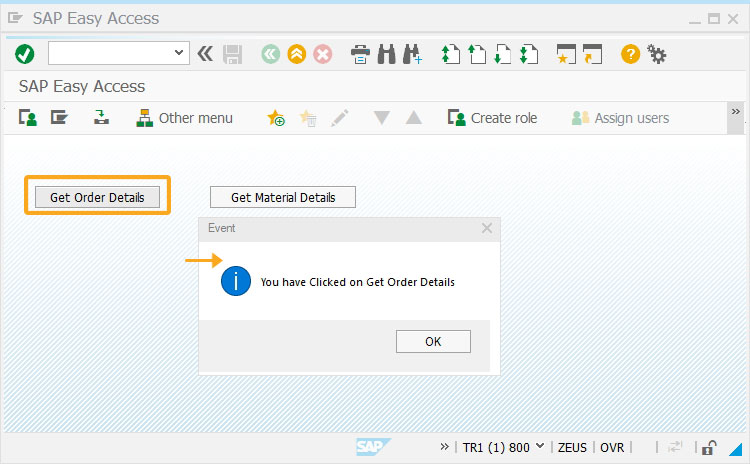Click the blue corner triangle in status bar
Viewport: 750px width, 464px height.
click(736, 448)
